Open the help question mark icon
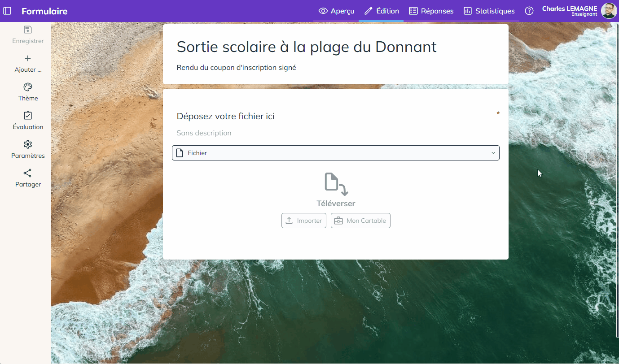 click(529, 11)
